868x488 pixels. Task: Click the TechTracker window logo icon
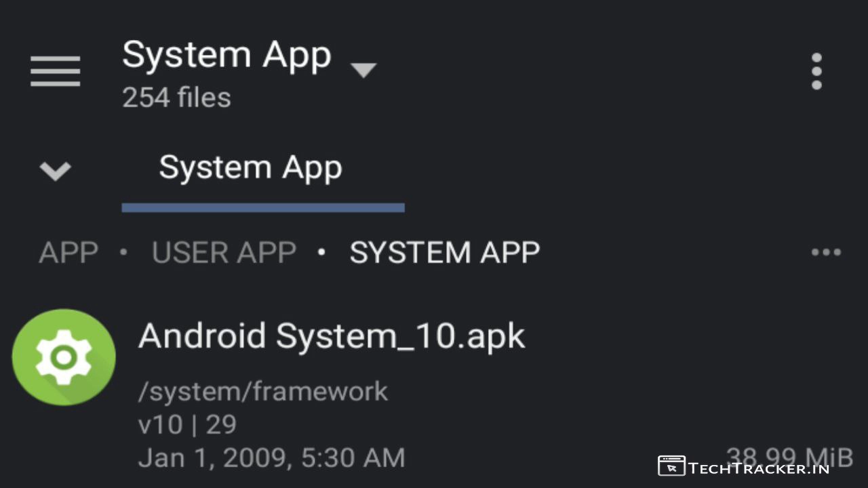pos(671,466)
